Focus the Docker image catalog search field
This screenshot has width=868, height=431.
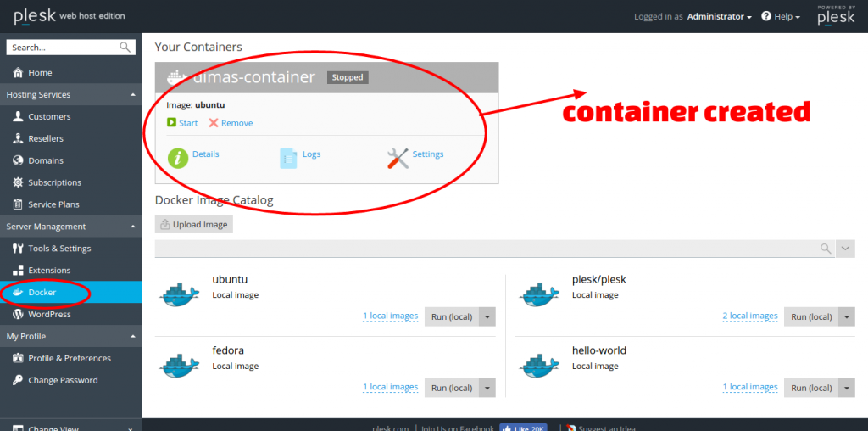point(483,249)
